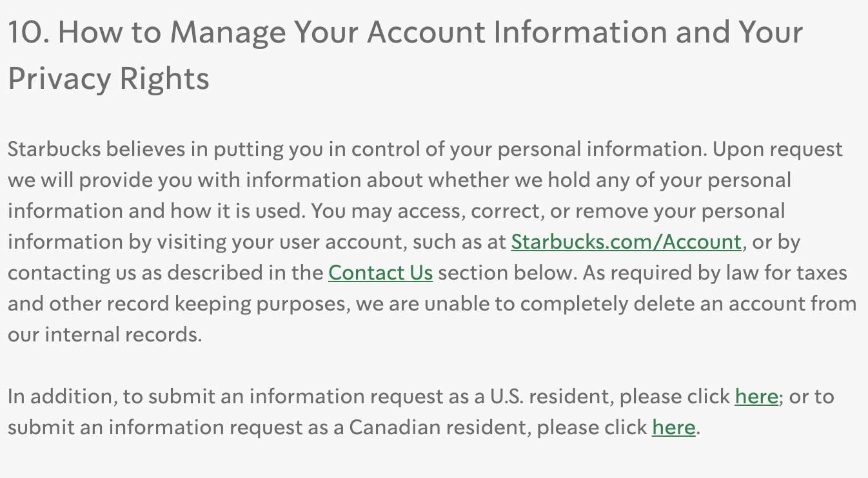The width and height of the screenshot is (868, 478).
Task: Select 'Privacy Rights' in the heading
Action: click(x=108, y=79)
